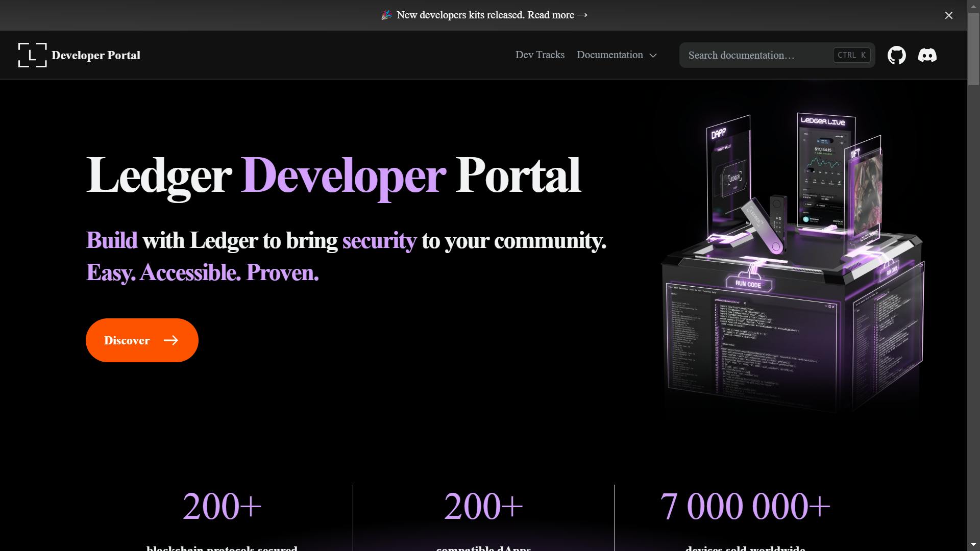Click the '7 000 000+' statistic
This screenshot has height=551, width=980.
click(x=745, y=507)
